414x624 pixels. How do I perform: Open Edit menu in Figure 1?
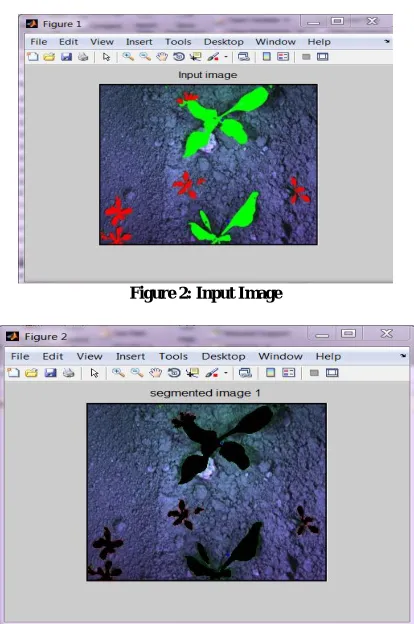[x=68, y=42]
